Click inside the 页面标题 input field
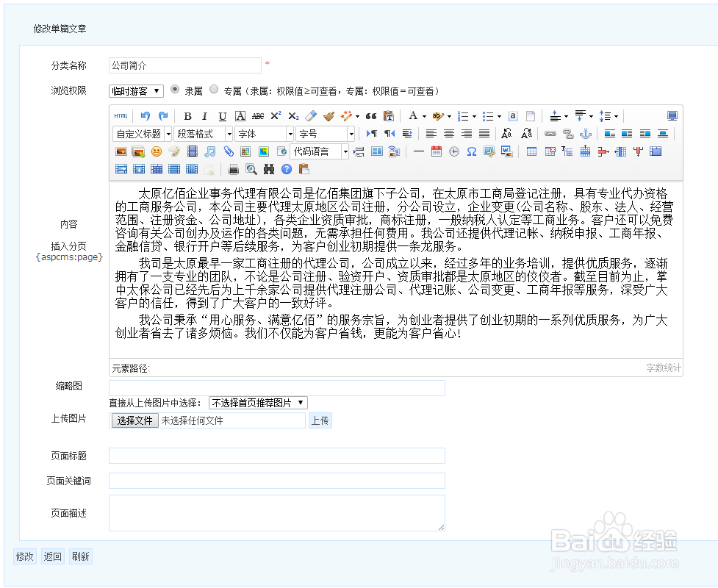 click(x=276, y=456)
